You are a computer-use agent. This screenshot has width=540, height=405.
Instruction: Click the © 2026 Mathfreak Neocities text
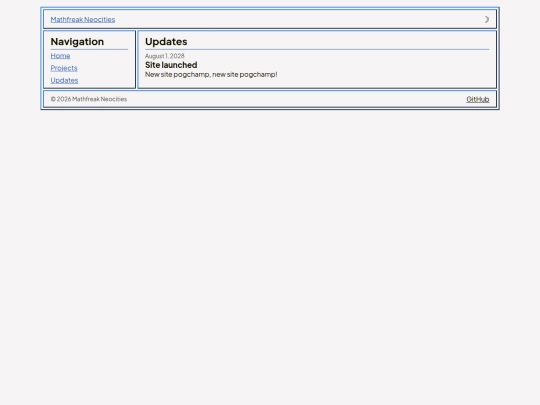coord(89,99)
